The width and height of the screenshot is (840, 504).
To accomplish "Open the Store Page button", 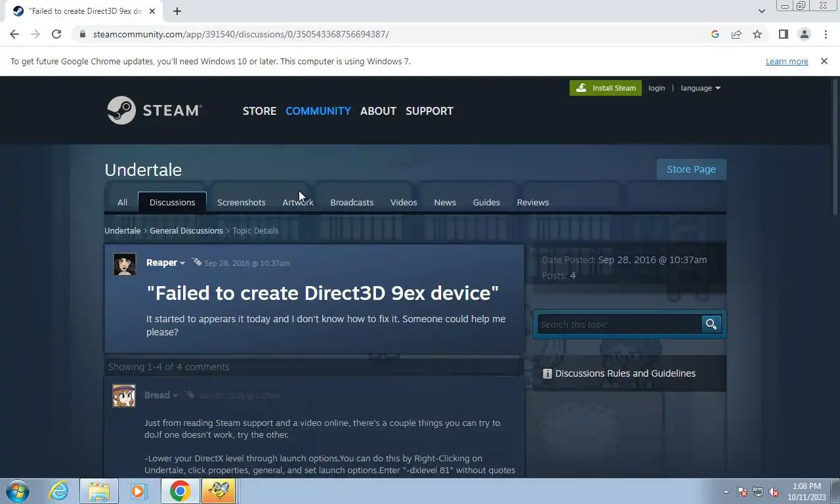I will click(691, 169).
